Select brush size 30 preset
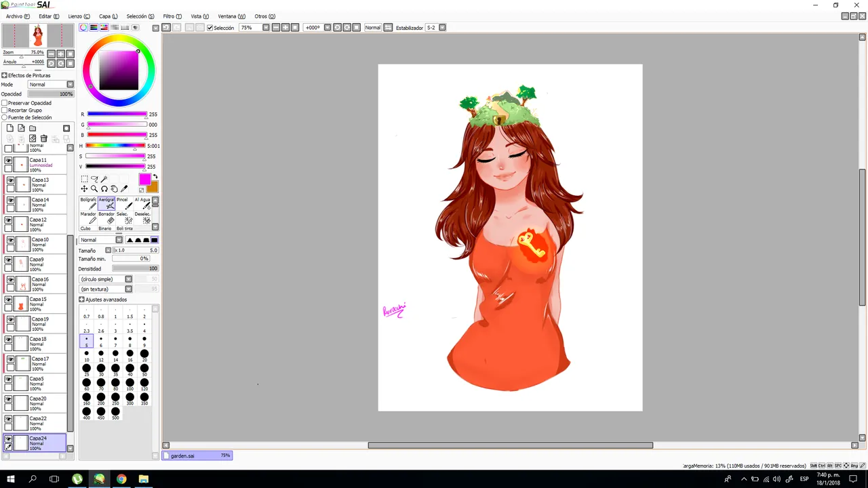Viewport: 868px width, 488px height. (101, 369)
